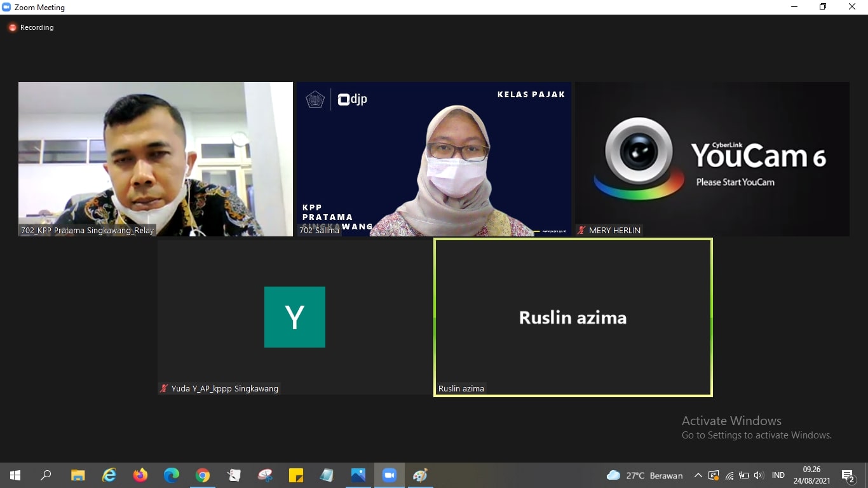Launch Firefox from the taskbar
Viewport: 868px width, 488px height.
point(140,475)
